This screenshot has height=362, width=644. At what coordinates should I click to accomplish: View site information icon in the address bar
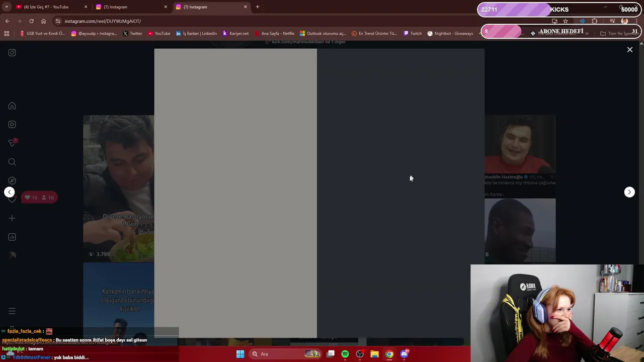[x=58, y=21]
